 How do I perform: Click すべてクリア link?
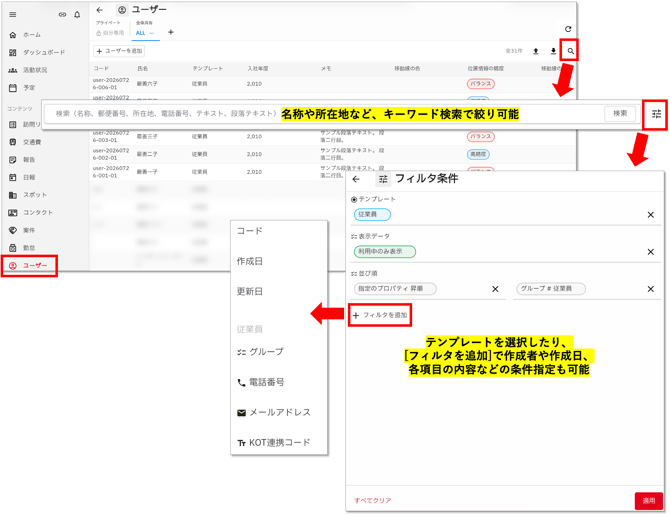click(373, 500)
